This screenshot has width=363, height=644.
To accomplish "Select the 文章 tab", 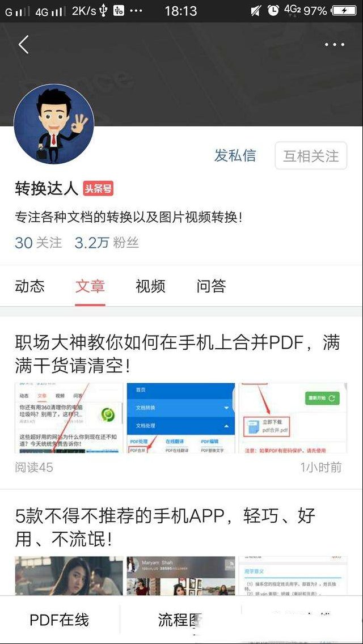I will (x=90, y=286).
